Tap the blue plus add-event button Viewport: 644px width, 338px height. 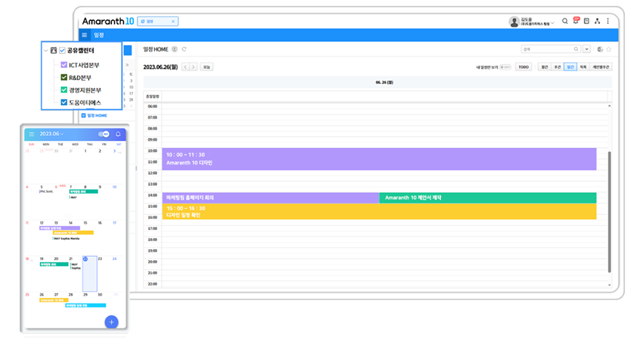point(111,322)
